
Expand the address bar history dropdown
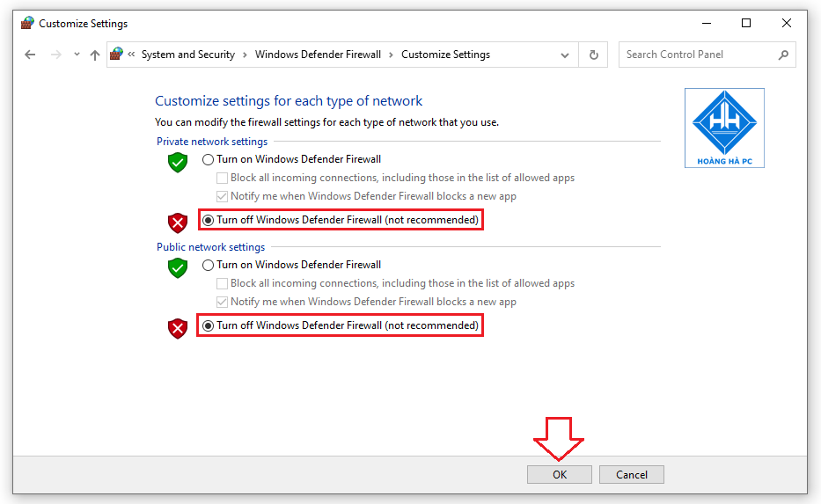coord(564,55)
